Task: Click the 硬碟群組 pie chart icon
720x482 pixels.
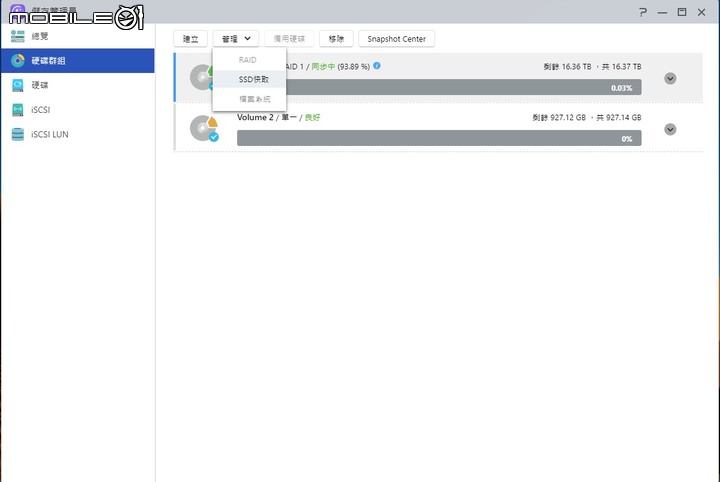Action: click(x=17, y=61)
